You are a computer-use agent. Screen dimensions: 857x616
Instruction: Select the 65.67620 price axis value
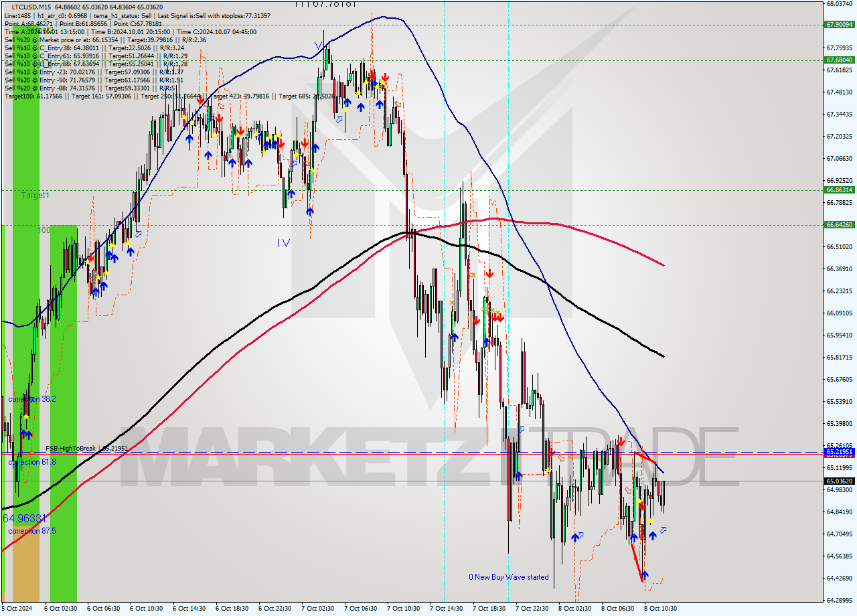pos(840,379)
